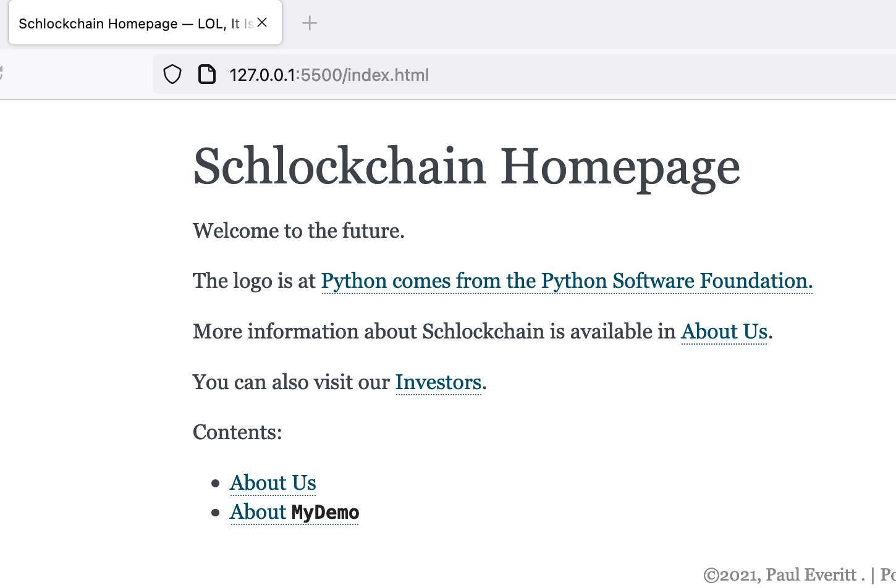
Task: Click the tracking protection shield icon
Action: pos(172,75)
